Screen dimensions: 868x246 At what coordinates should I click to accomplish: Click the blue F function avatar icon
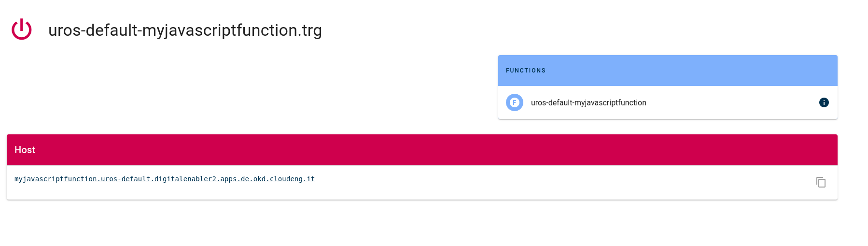514,102
